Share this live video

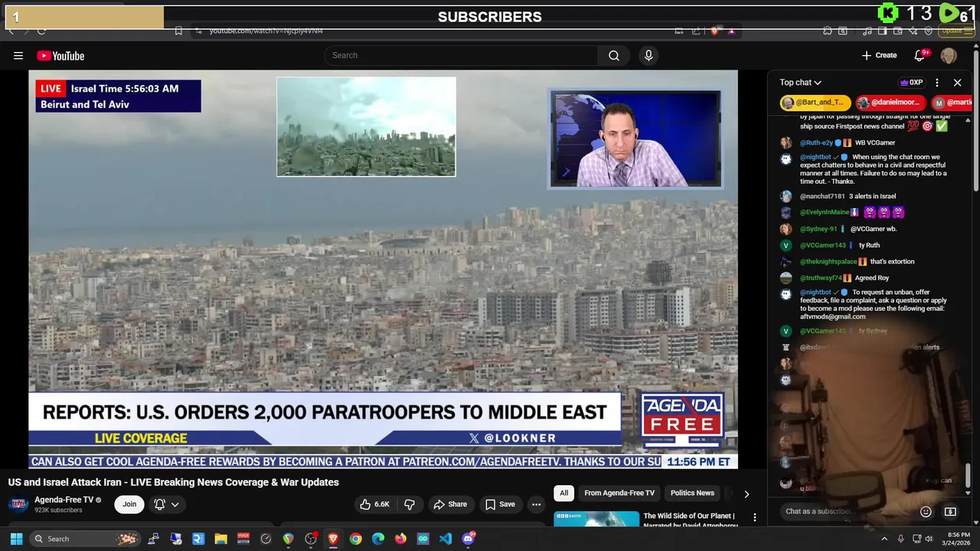[450, 504]
